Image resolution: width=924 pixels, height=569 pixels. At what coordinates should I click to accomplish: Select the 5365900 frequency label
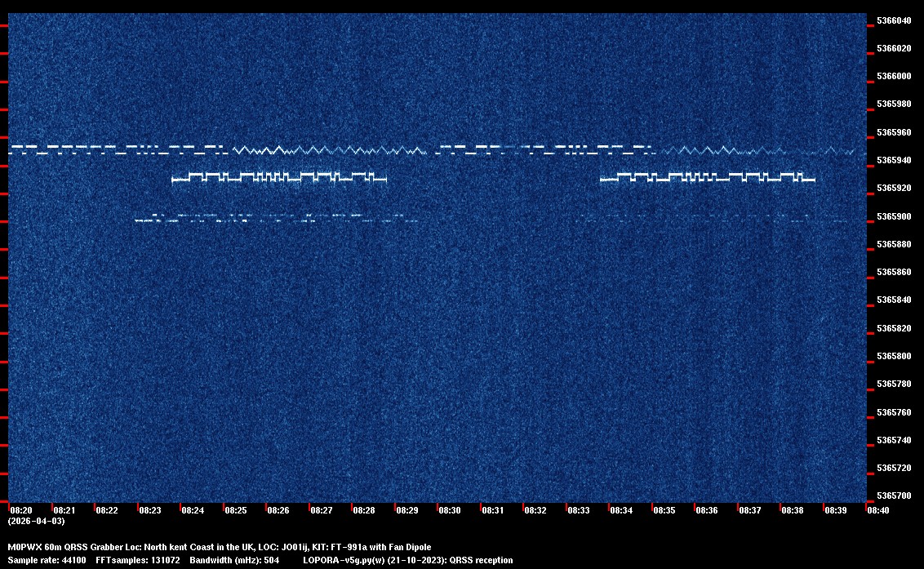point(894,216)
